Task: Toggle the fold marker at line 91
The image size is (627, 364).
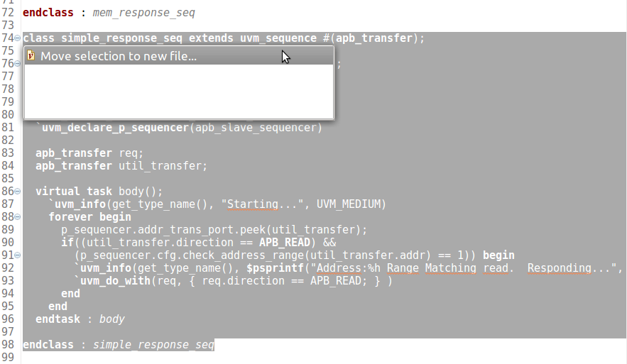Action: [18, 255]
